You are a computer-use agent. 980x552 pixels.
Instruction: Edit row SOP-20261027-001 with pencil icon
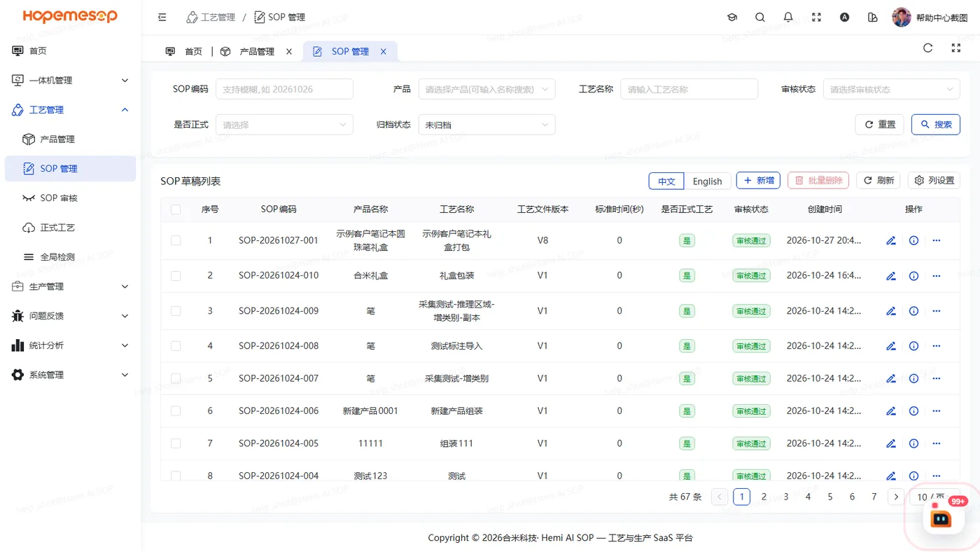tap(891, 240)
